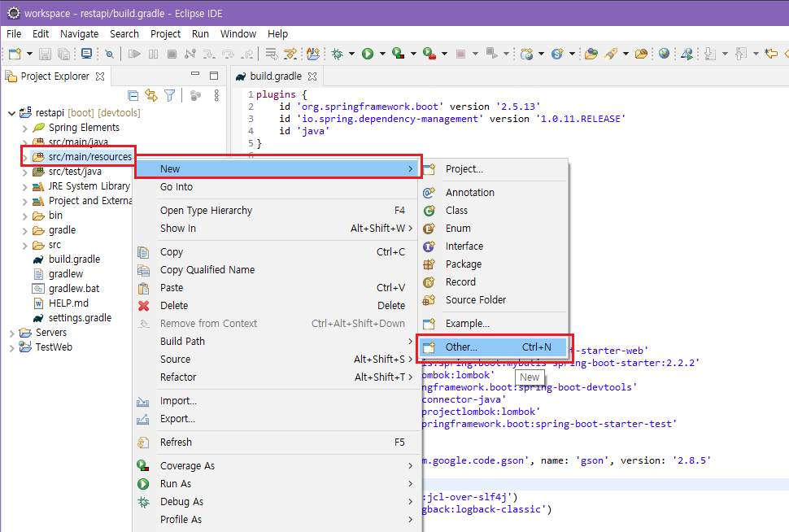Click the Open Type folder icon

[591, 54]
